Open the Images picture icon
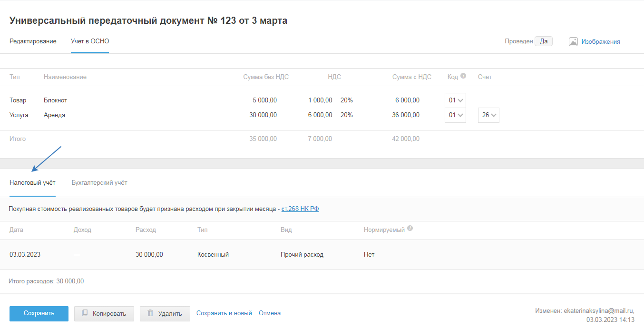Screen dimensions: 644x330 coord(573,41)
